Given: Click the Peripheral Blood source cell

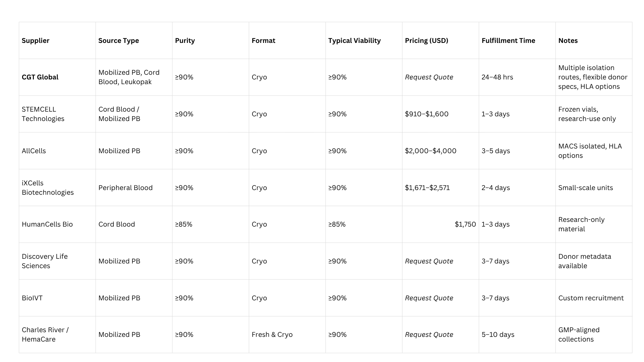Looking at the screenshot, I should click(125, 188).
